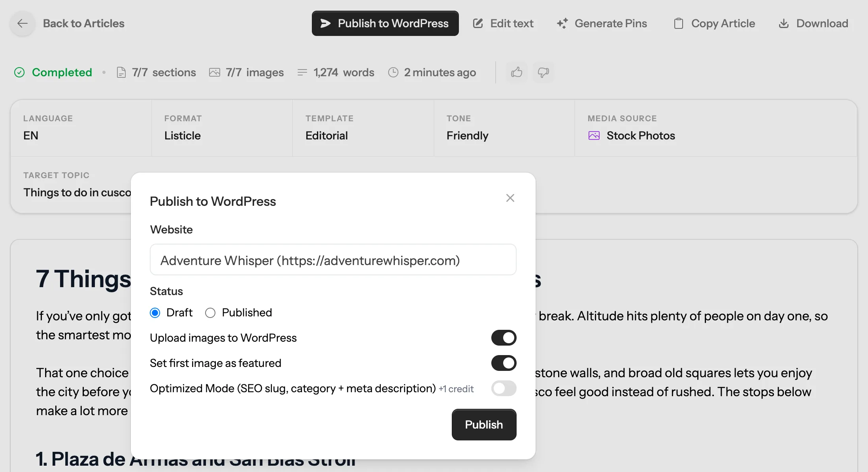The height and width of the screenshot is (472, 868).
Task: Click the Back to Articles link
Action: tap(83, 23)
